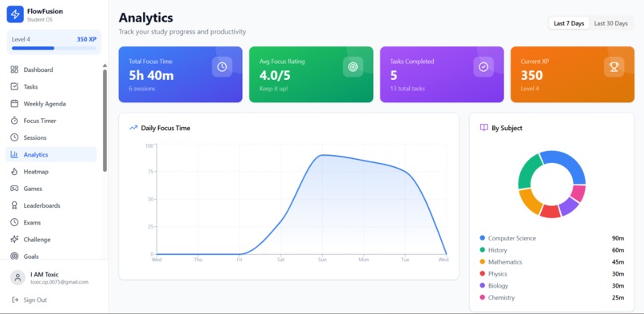Click the Sessions clock icon
The height and width of the screenshot is (314, 644).
pyautogui.click(x=14, y=137)
